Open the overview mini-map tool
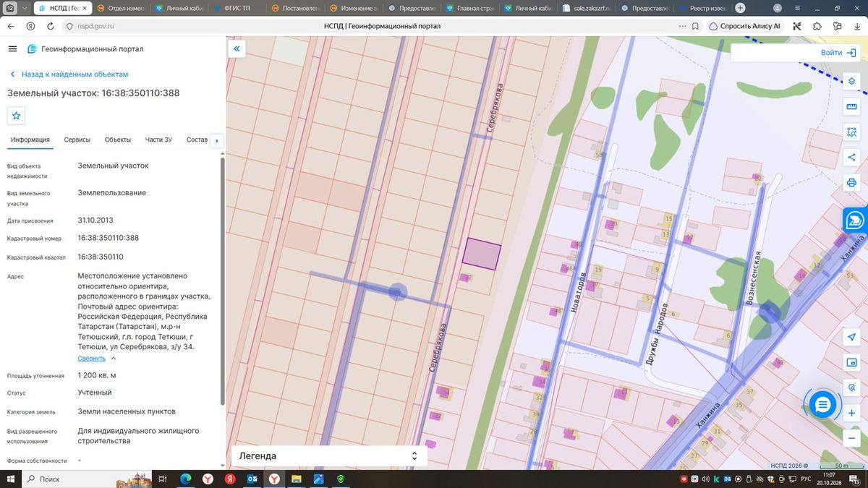 point(851,362)
